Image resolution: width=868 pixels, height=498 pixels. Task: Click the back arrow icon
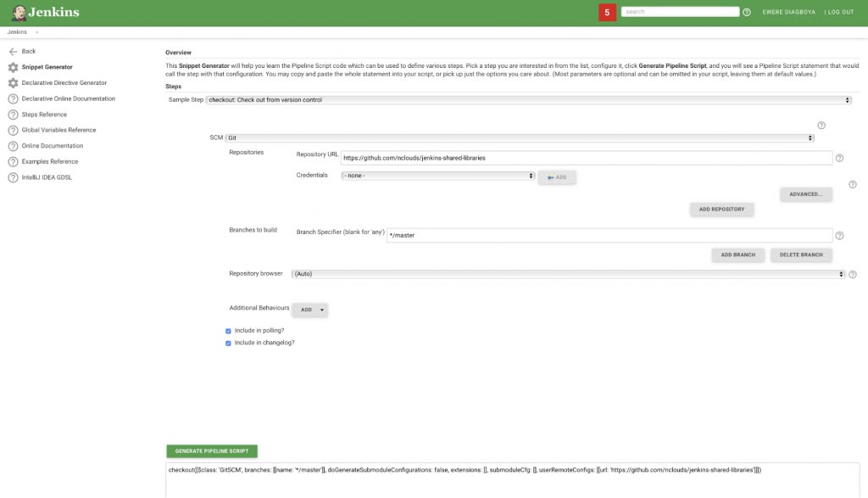[13, 52]
